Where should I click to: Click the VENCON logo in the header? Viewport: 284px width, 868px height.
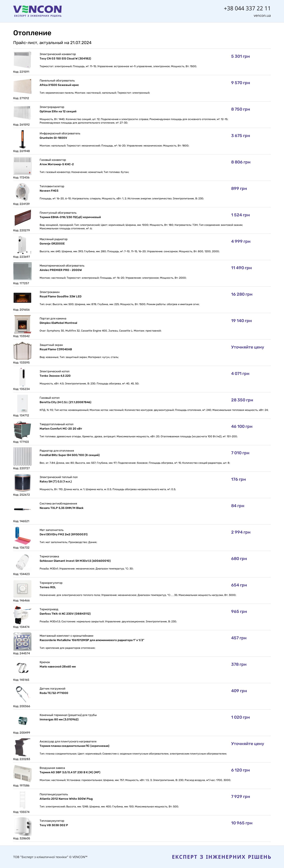[37, 11]
